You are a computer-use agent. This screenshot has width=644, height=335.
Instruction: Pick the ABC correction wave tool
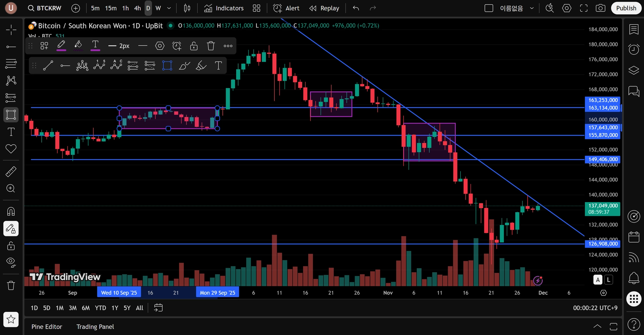tap(116, 66)
